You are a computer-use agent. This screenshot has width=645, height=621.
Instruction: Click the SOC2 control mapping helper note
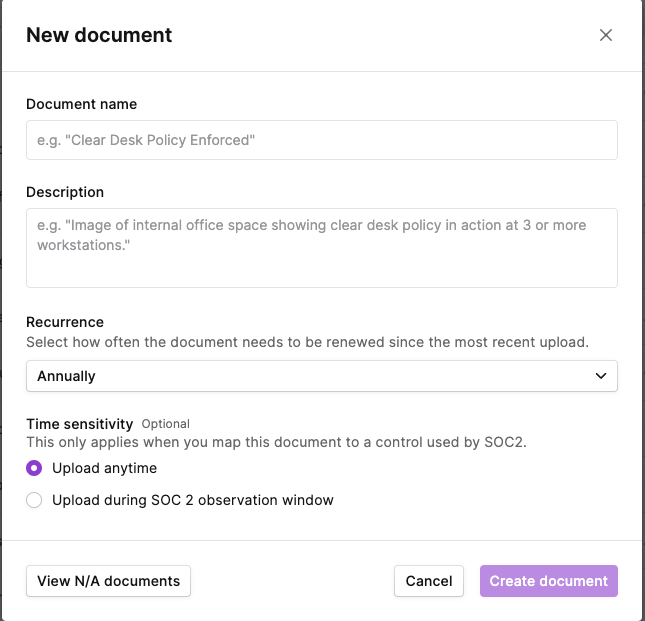pyautogui.click(x=276, y=442)
